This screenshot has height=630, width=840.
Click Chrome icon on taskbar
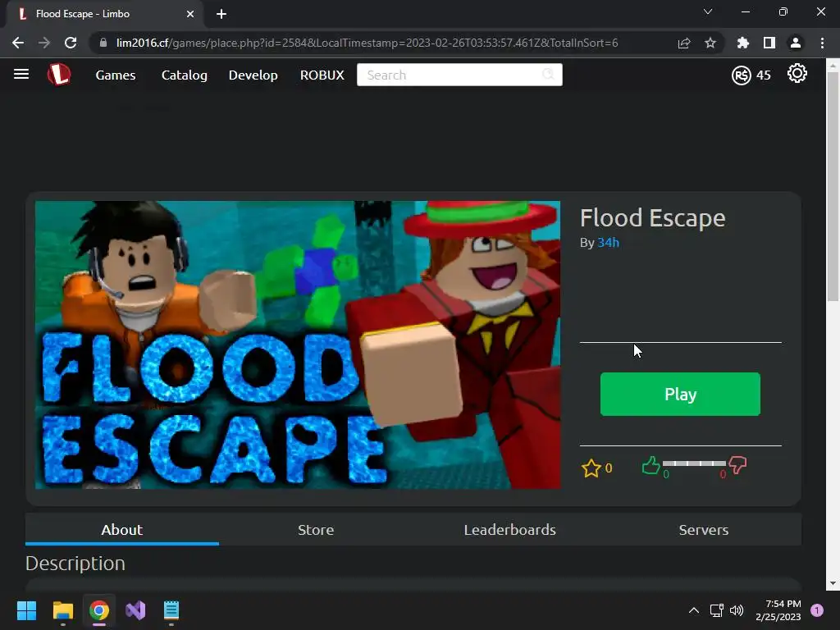coord(99,610)
